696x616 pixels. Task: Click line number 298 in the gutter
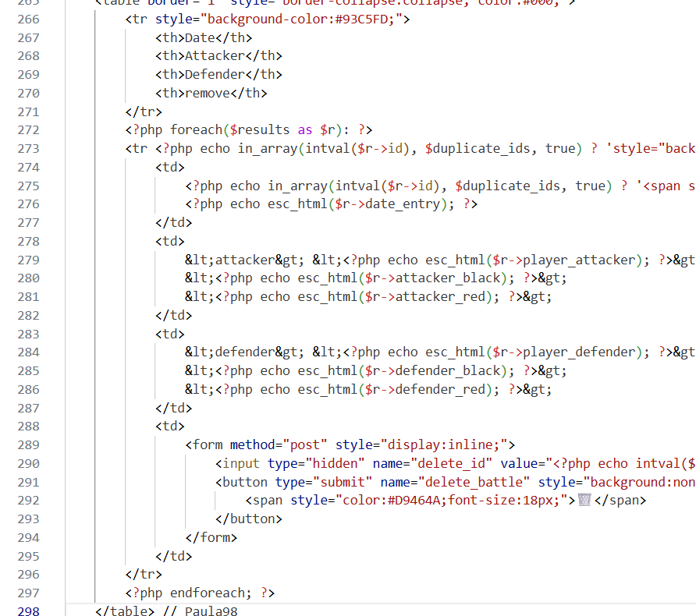27,611
